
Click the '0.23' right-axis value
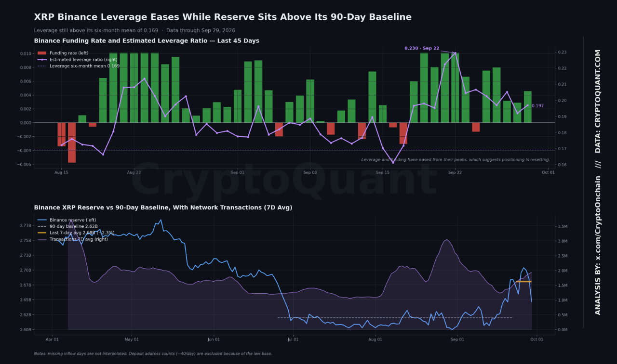(563, 52)
